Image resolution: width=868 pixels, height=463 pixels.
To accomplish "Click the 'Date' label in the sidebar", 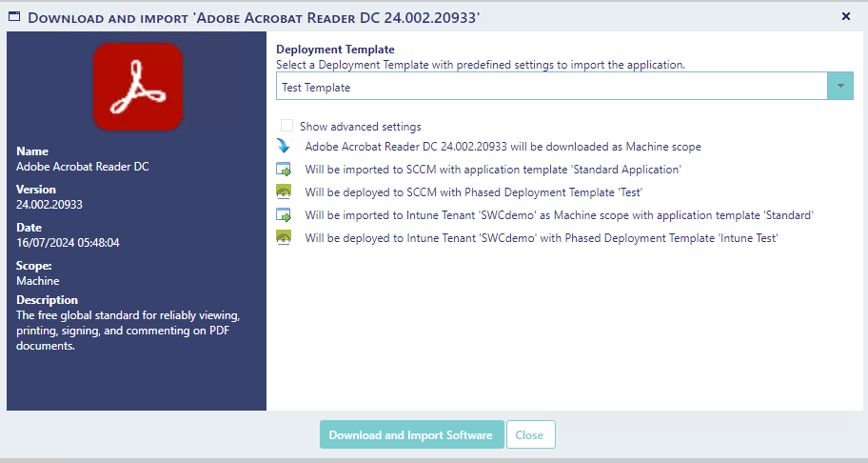I will 29,228.
